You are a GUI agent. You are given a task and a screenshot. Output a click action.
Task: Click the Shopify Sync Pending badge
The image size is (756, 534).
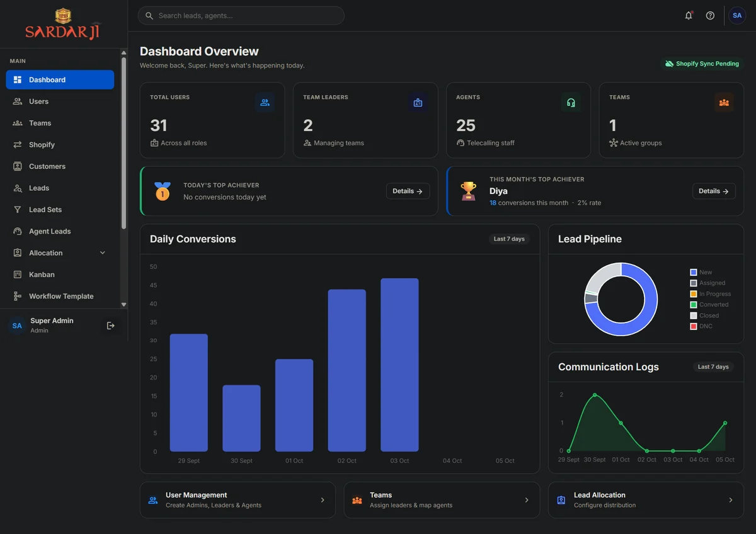pos(702,64)
